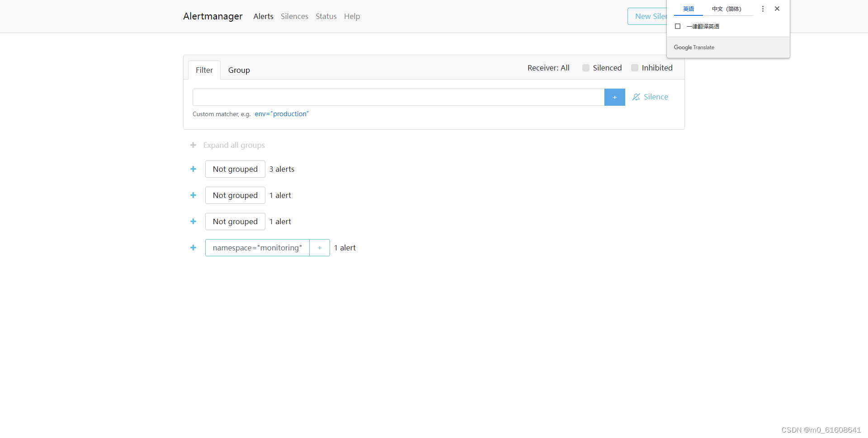Expand all groups plus icon
The height and width of the screenshot is (438, 868).
[x=193, y=145]
